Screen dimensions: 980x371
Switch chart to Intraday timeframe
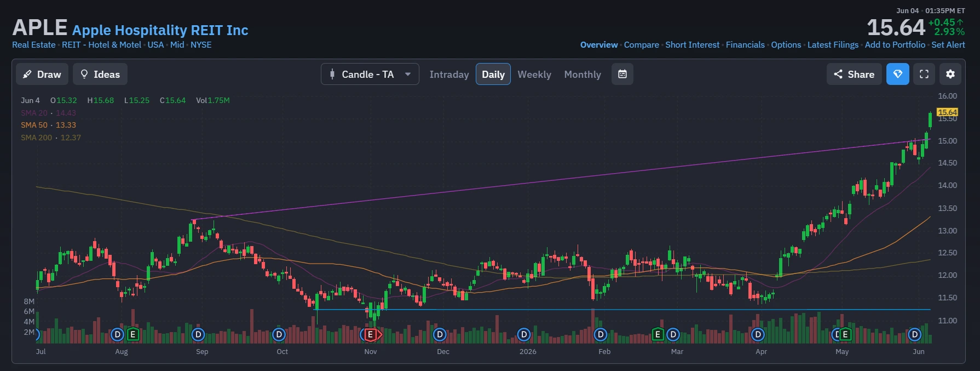point(449,75)
